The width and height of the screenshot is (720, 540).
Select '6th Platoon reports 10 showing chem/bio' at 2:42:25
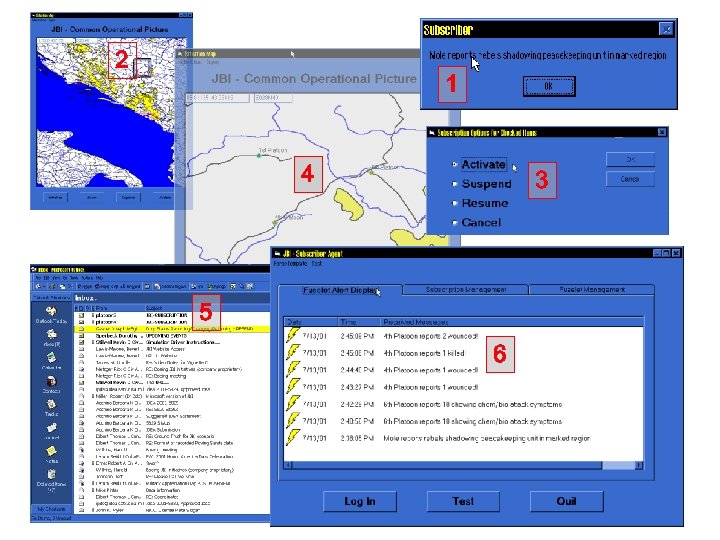pyautogui.click(x=472, y=404)
